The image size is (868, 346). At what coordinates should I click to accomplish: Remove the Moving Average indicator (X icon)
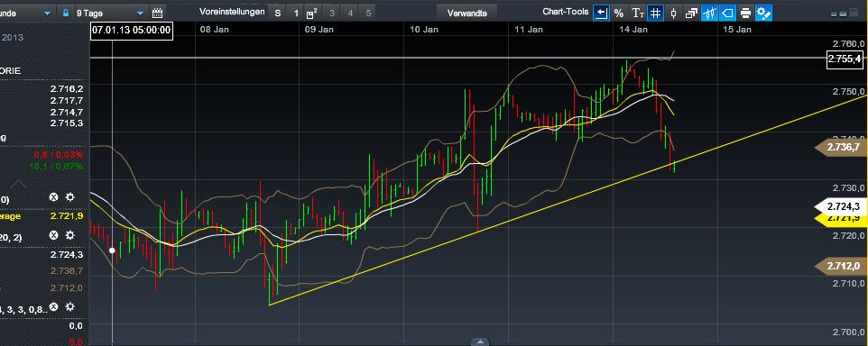coord(54,197)
